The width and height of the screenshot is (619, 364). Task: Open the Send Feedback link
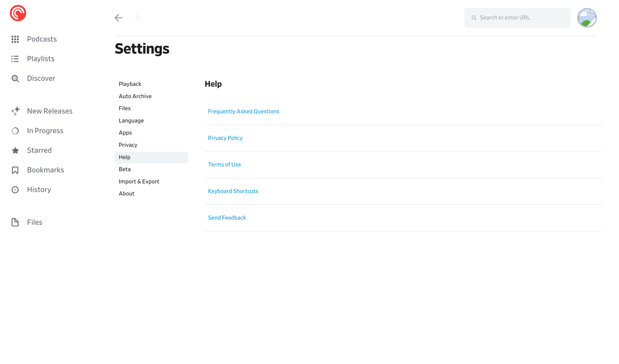(227, 218)
